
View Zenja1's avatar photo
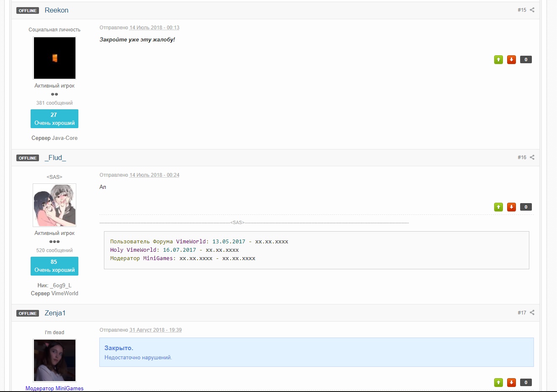[x=54, y=361]
